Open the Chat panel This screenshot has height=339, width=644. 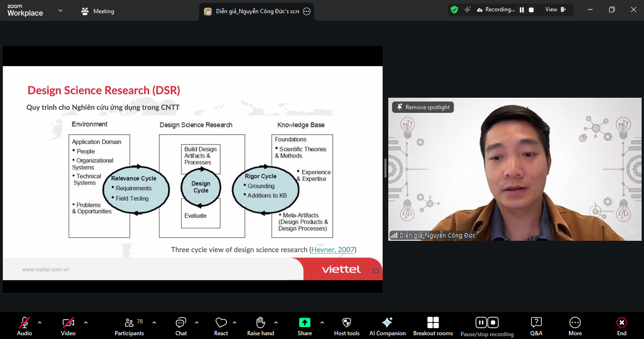click(181, 326)
